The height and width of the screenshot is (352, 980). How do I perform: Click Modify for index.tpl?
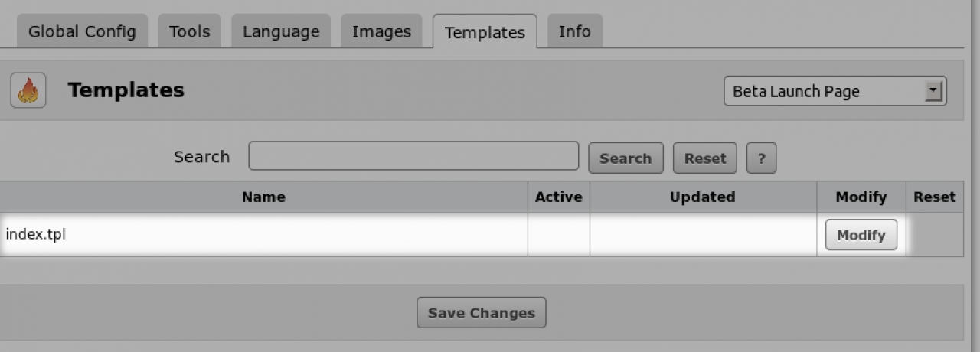tap(861, 235)
